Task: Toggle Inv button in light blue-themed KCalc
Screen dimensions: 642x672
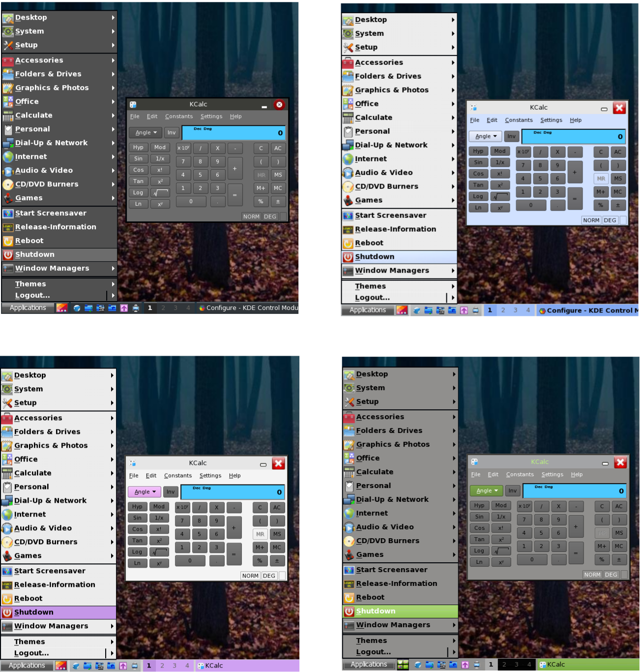Action: tap(511, 136)
